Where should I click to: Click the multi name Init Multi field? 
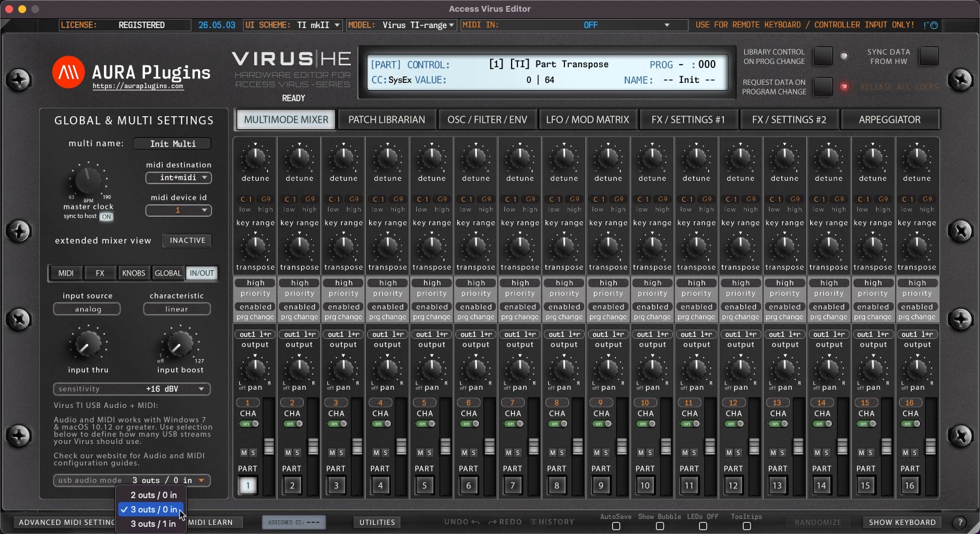pyautogui.click(x=173, y=144)
